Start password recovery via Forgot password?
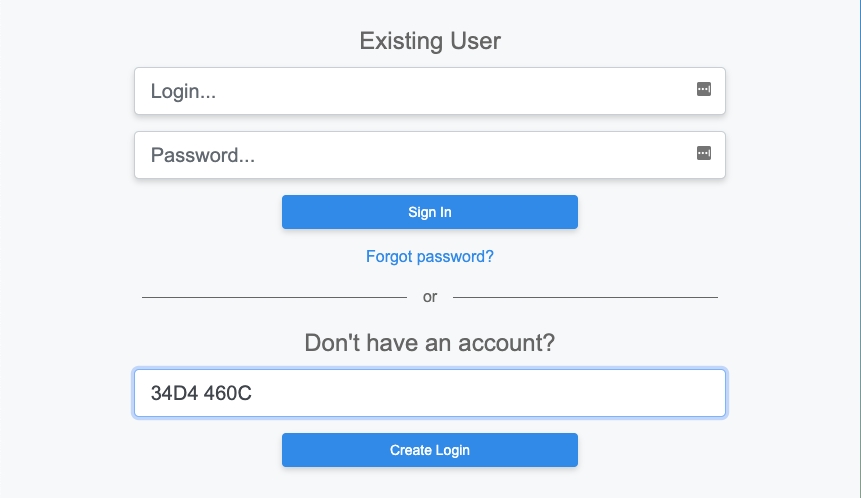Viewport: 861px width, 498px height. click(x=430, y=256)
